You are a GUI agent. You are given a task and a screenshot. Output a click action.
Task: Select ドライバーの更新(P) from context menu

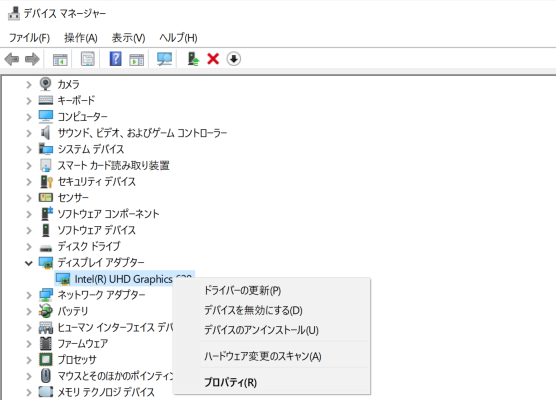(243, 290)
